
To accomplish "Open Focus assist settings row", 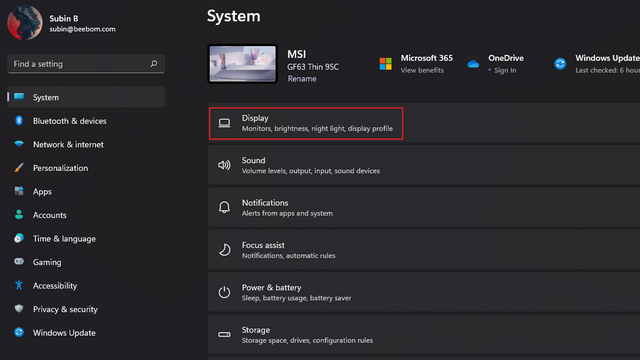I will (424, 250).
